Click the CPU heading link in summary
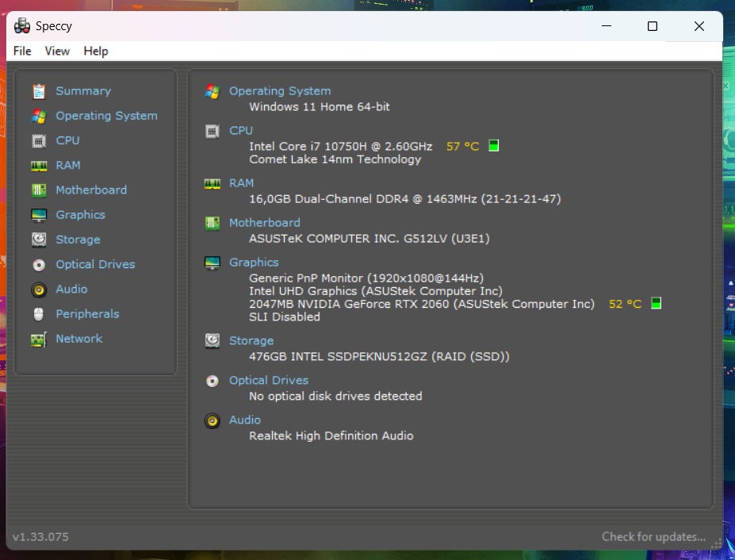This screenshot has width=735, height=560. click(x=241, y=131)
